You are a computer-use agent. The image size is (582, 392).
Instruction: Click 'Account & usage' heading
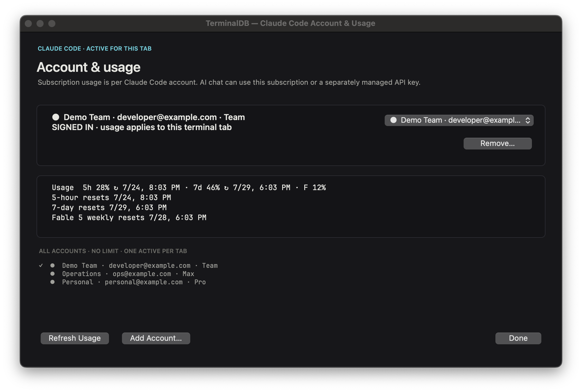[x=89, y=67]
